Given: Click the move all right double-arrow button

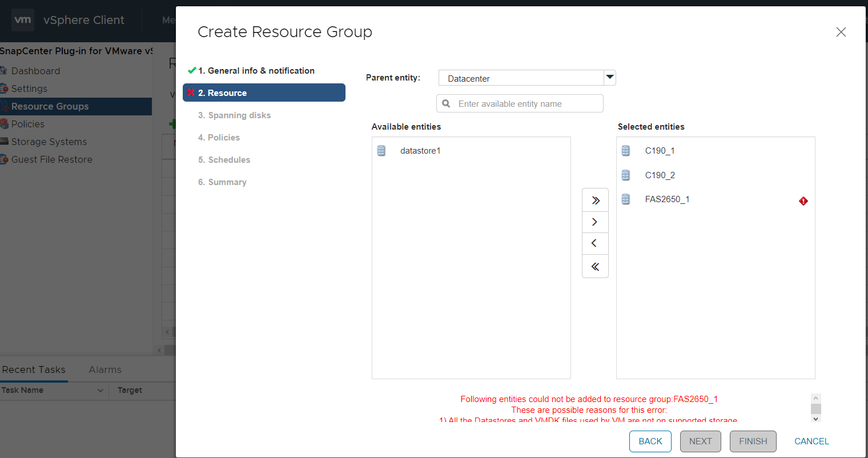Looking at the screenshot, I should point(595,200).
